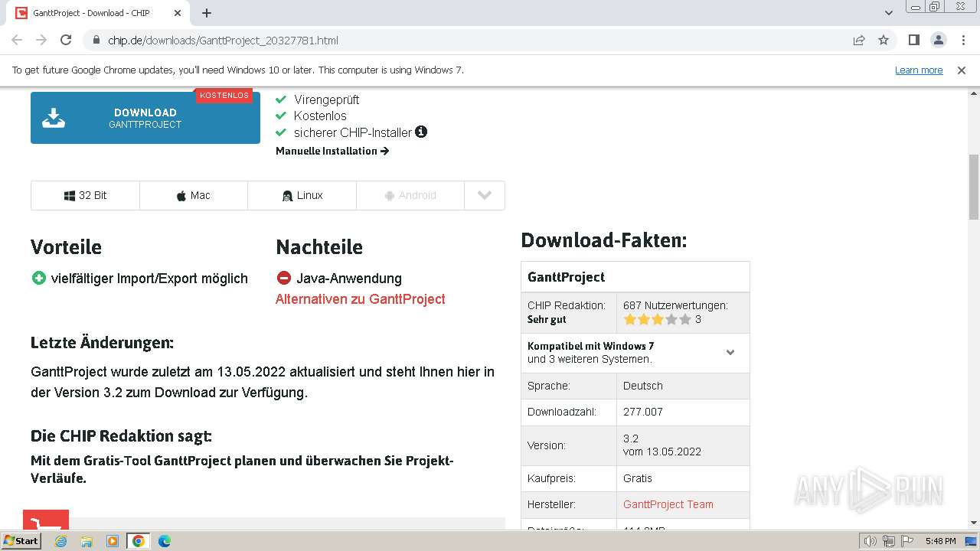
Task: Switch to Chrome in the taskbar
Action: tap(139, 541)
